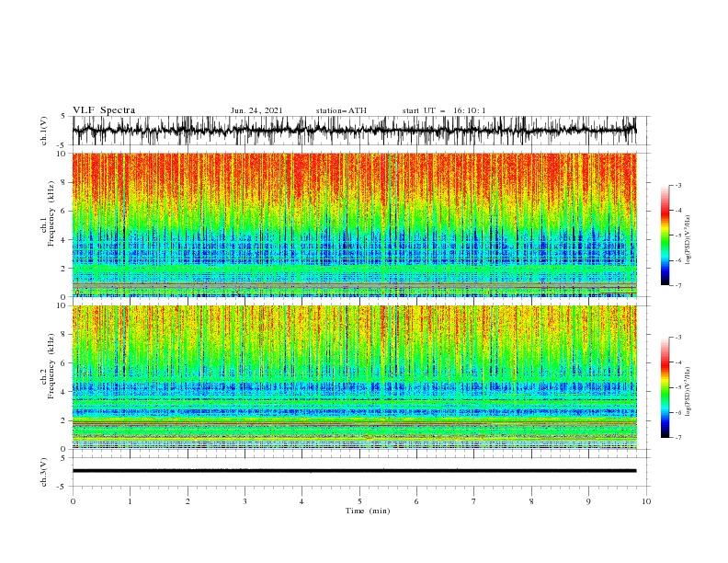Click the ch.2 spectrogram panel
The height and width of the screenshot is (563, 728).
click(x=354, y=377)
